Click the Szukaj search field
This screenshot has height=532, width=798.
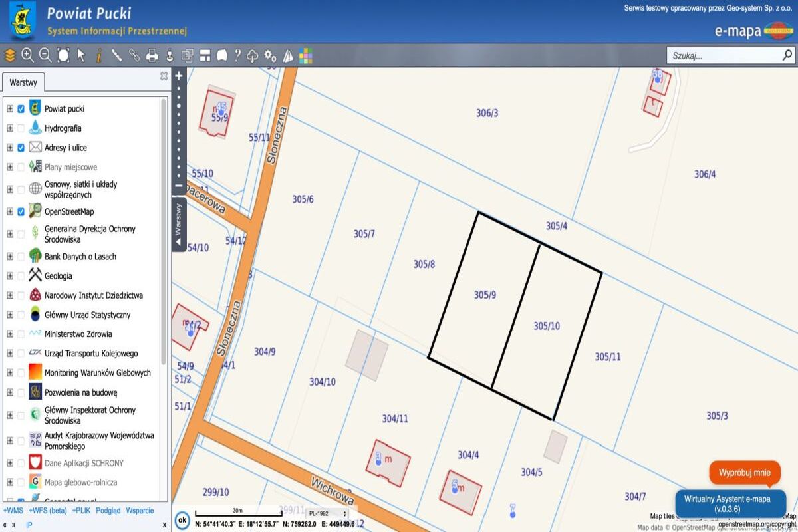(724, 56)
